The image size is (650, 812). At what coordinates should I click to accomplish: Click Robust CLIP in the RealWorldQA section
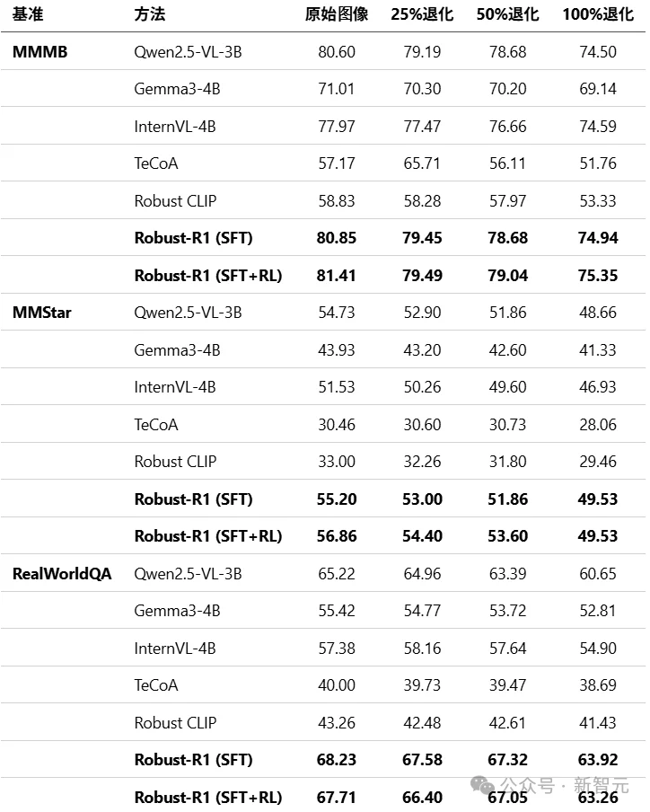click(x=175, y=723)
